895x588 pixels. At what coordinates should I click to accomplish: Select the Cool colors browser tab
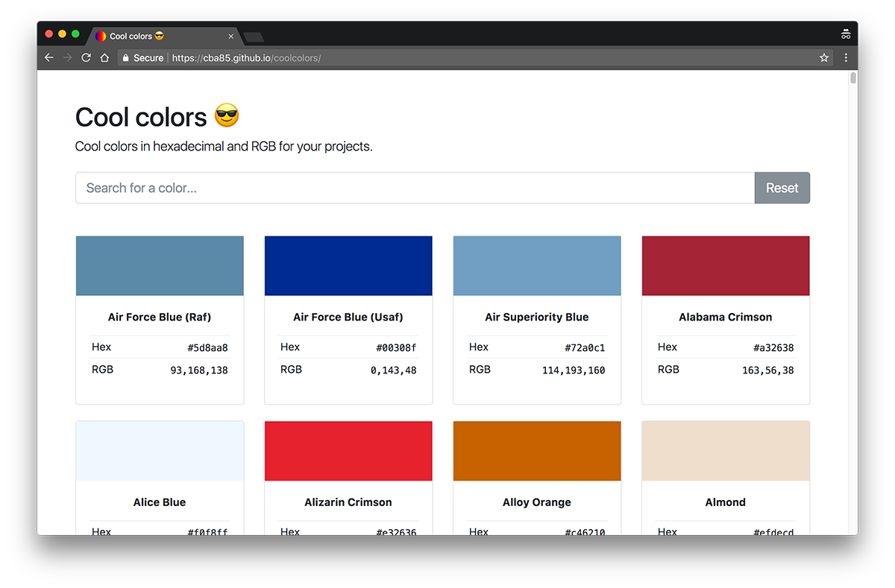(x=149, y=36)
